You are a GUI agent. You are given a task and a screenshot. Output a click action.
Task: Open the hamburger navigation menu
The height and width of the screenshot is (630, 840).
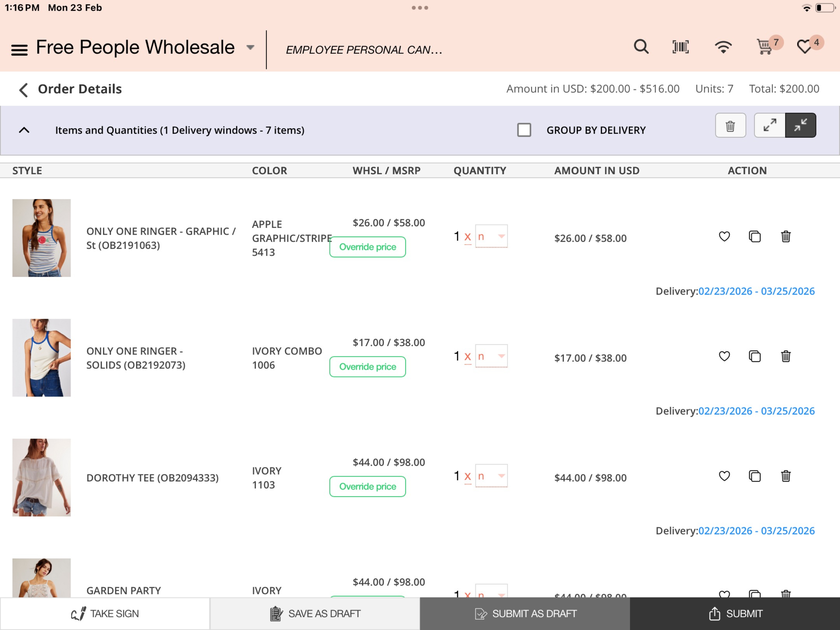click(19, 49)
